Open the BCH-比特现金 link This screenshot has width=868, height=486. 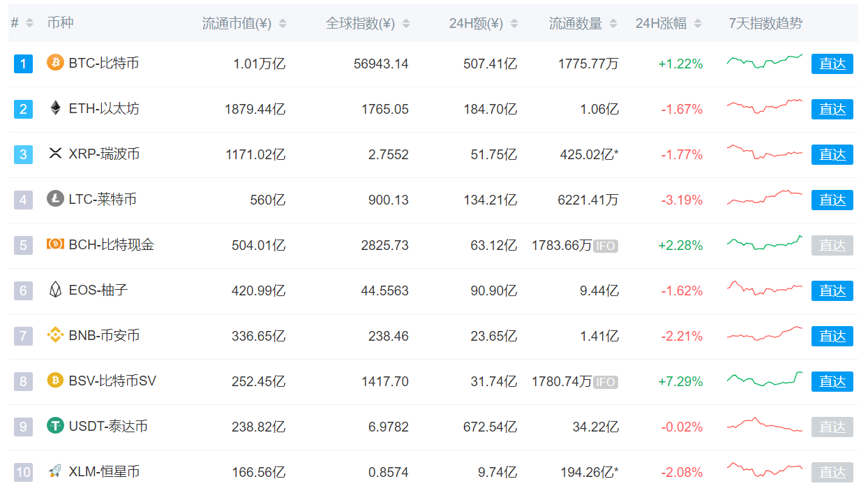tap(112, 244)
